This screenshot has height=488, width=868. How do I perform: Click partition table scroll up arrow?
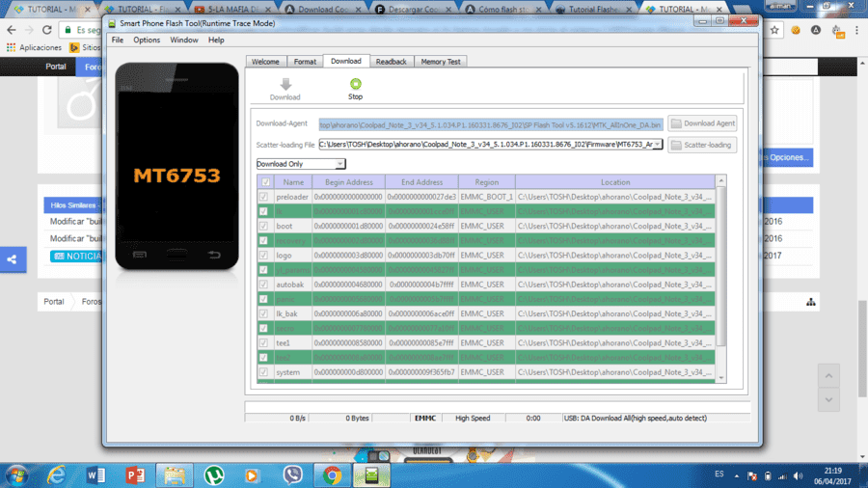pos(720,181)
